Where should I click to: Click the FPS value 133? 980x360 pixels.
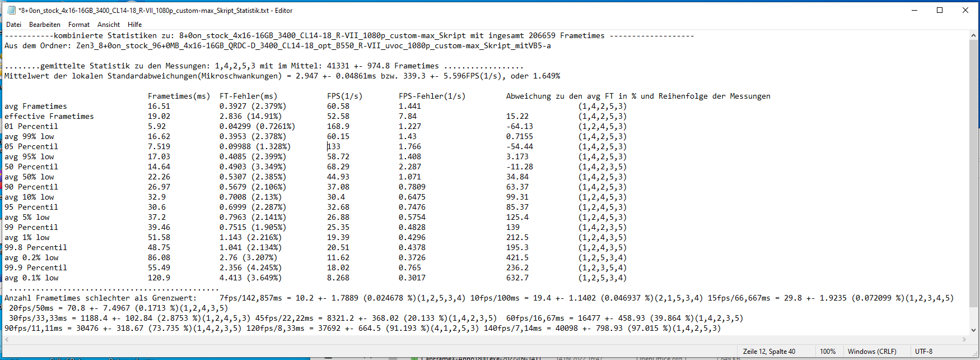pos(334,147)
